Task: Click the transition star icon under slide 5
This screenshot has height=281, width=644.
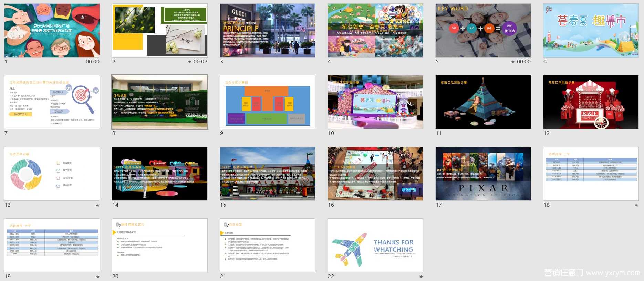Action: coord(513,62)
